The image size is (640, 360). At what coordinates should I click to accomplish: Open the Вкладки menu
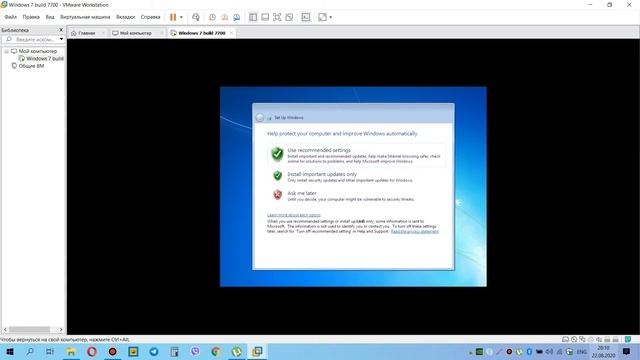[x=125, y=17]
